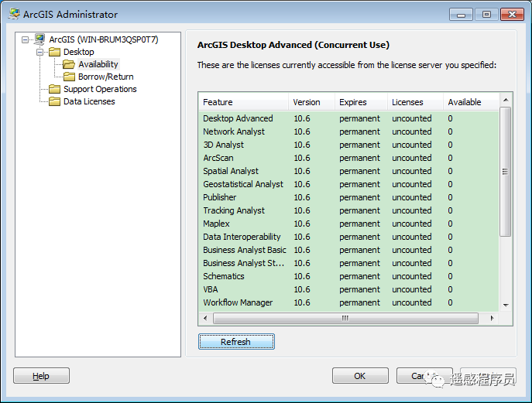Open Data Licenses tree item
The width and height of the screenshot is (532, 403).
[x=89, y=101]
